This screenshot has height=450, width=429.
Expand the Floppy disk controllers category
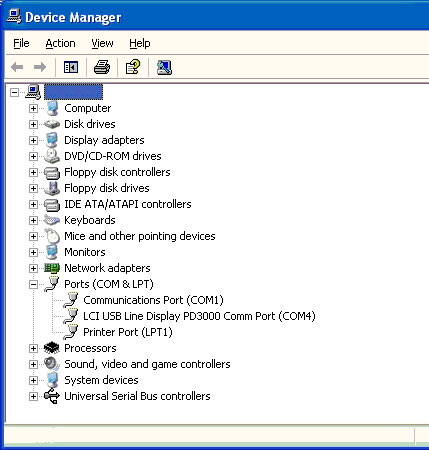pos(33,172)
